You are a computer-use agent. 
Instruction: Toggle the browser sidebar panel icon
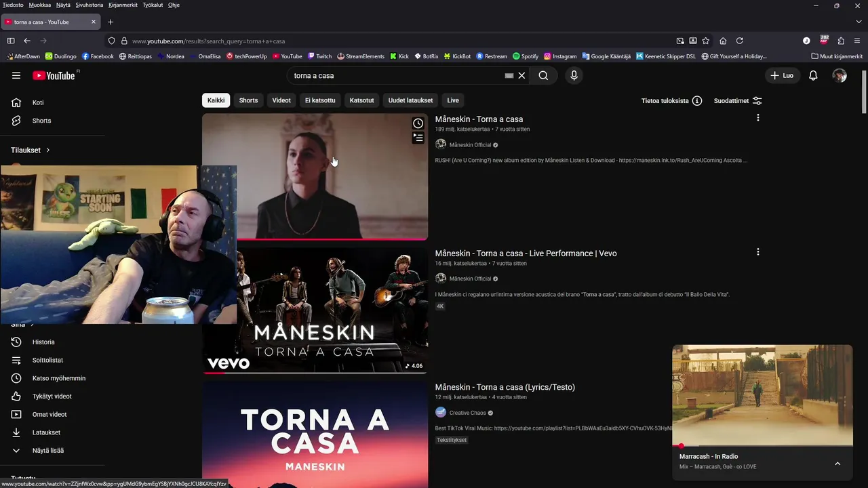pyautogui.click(x=10, y=41)
